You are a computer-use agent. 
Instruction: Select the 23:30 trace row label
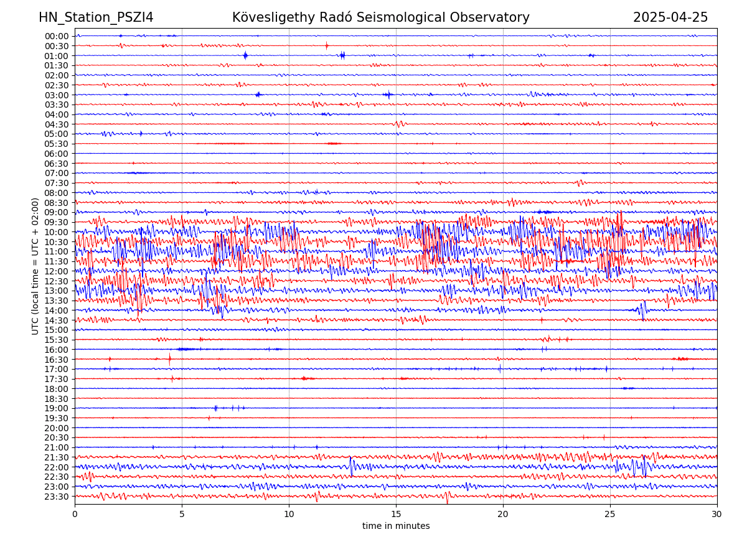click(x=57, y=497)
